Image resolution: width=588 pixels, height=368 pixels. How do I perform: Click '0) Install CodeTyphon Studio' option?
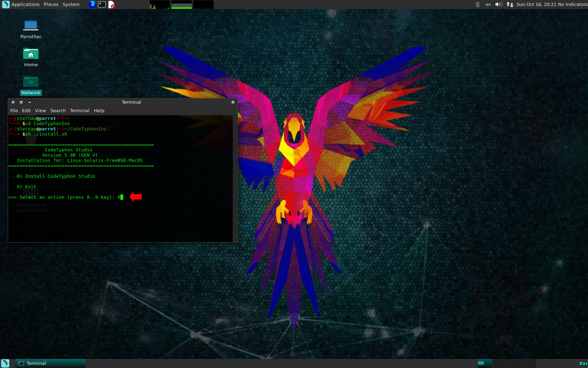coord(56,176)
